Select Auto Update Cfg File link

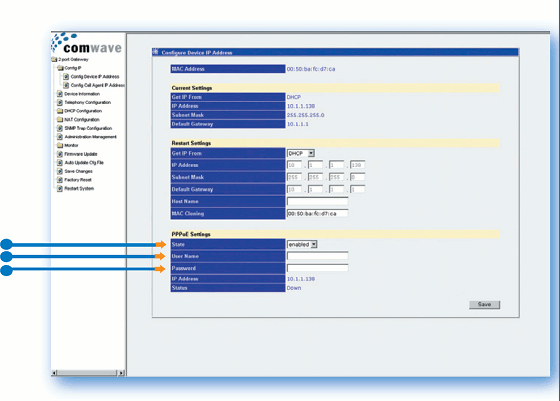(84, 162)
